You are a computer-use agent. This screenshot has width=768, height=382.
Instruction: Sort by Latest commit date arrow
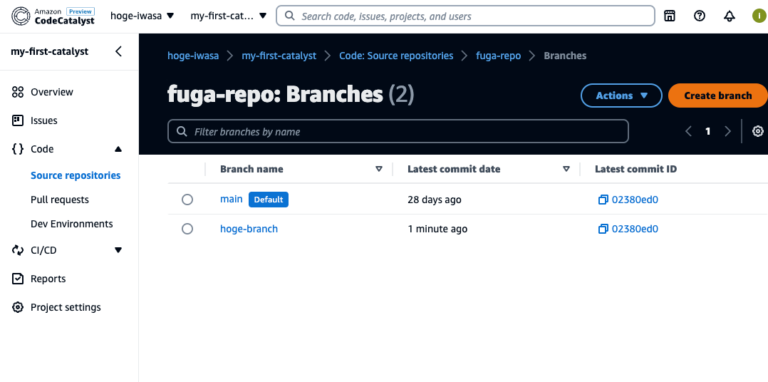566,169
